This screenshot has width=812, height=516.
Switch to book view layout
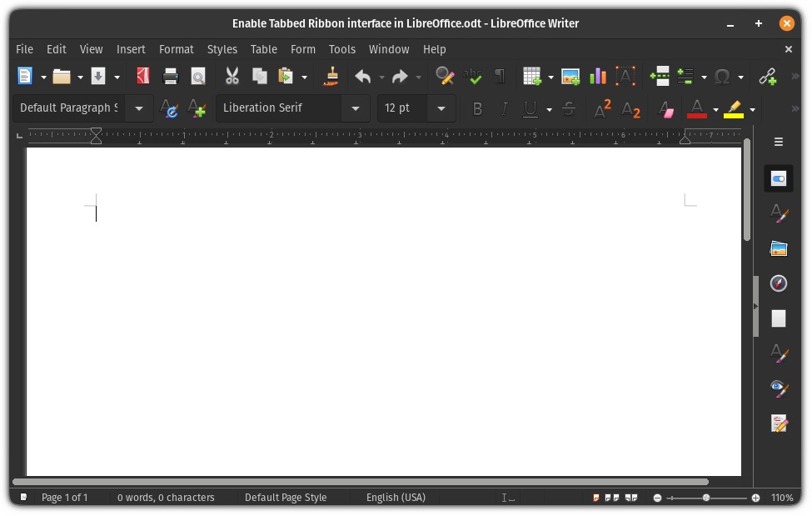point(630,497)
